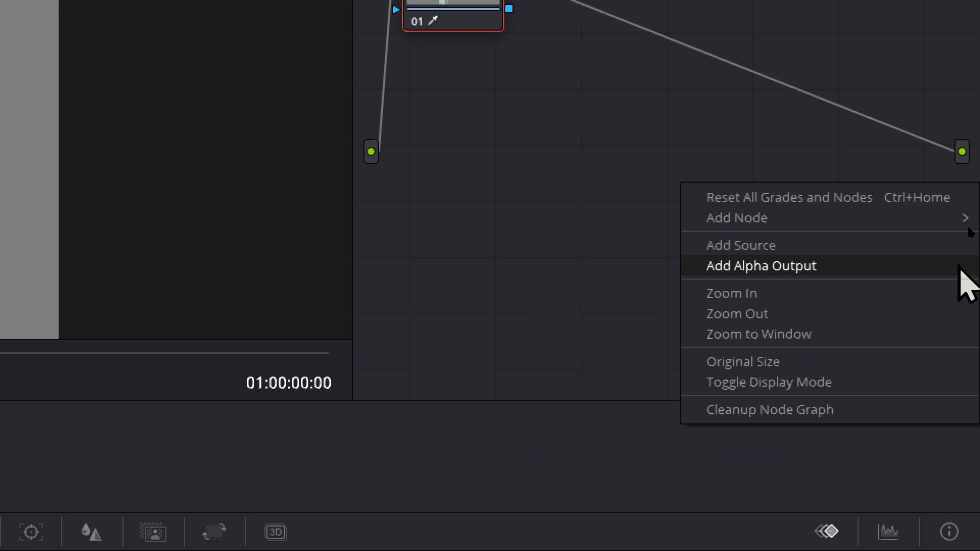The height and width of the screenshot is (551, 980).
Task: Select the node 01 thumbnail
Action: pyautogui.click(x=453, y=4)
